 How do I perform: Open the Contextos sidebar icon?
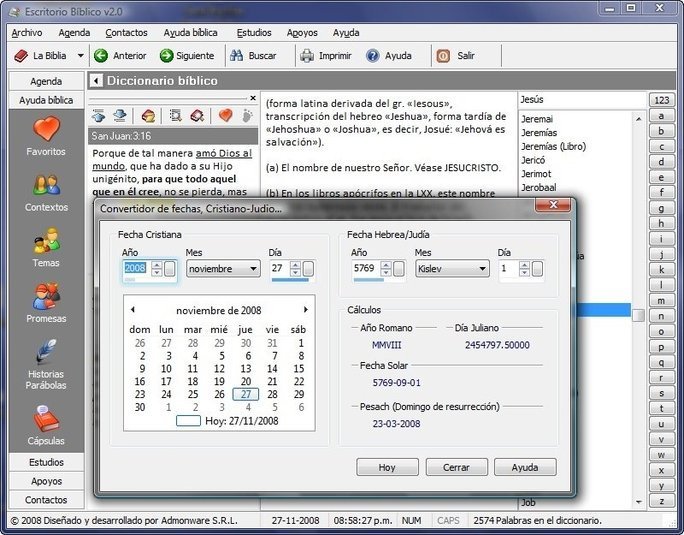point(46,186)
